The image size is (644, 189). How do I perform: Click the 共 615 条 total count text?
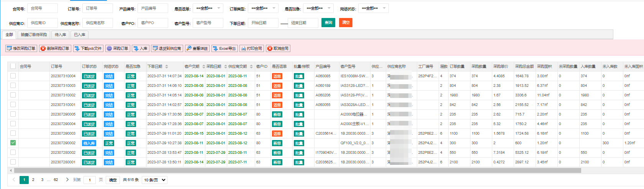point(131,180)
